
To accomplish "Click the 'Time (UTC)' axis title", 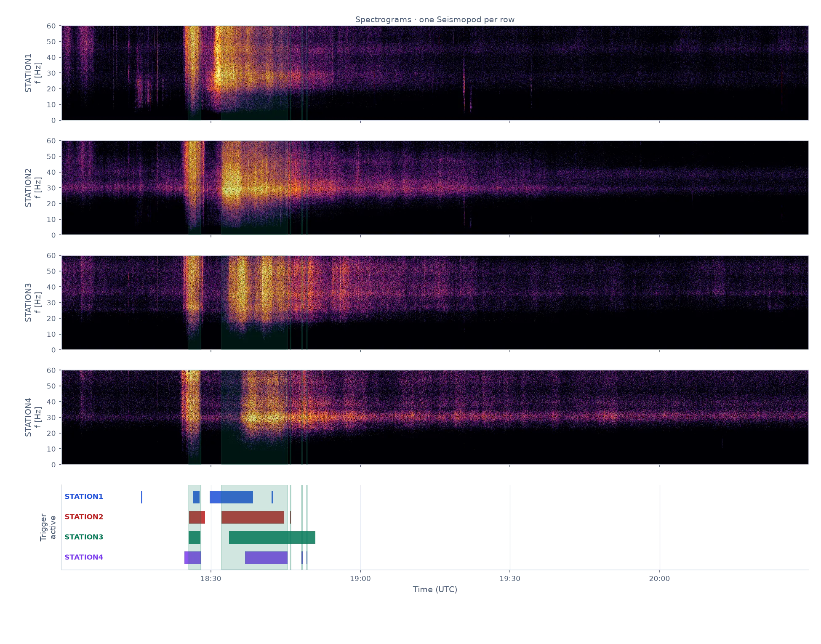I will (x=435, y=590).
